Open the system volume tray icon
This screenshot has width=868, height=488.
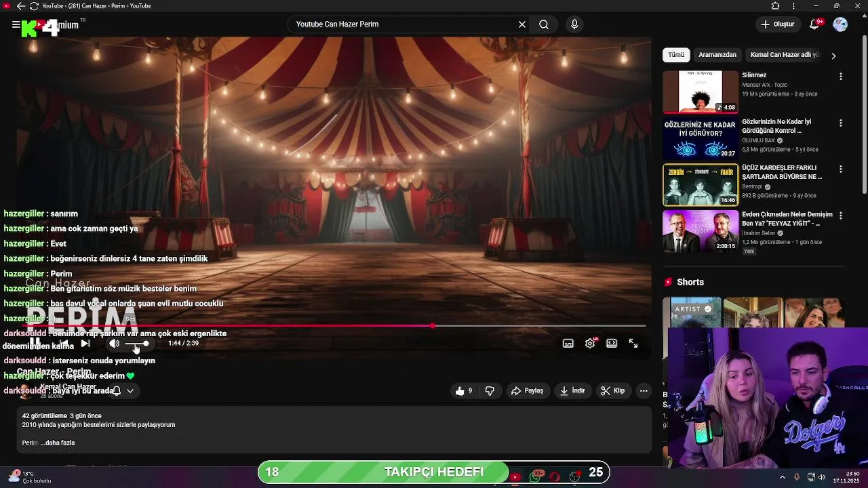tap(821, 477)
